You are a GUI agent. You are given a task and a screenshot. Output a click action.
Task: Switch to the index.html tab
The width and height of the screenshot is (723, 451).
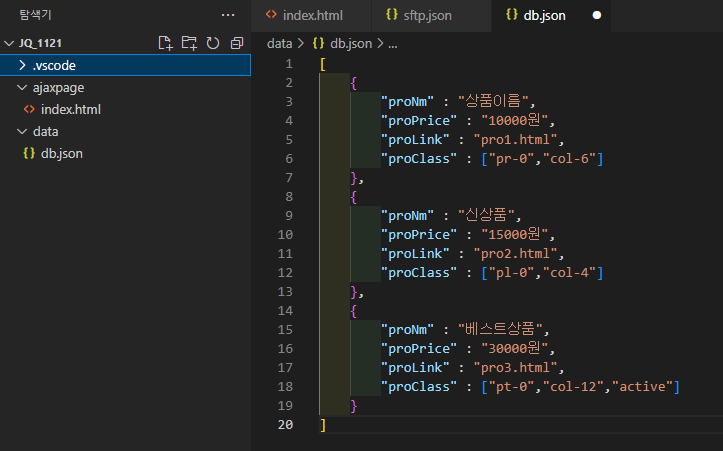point(312,16)
